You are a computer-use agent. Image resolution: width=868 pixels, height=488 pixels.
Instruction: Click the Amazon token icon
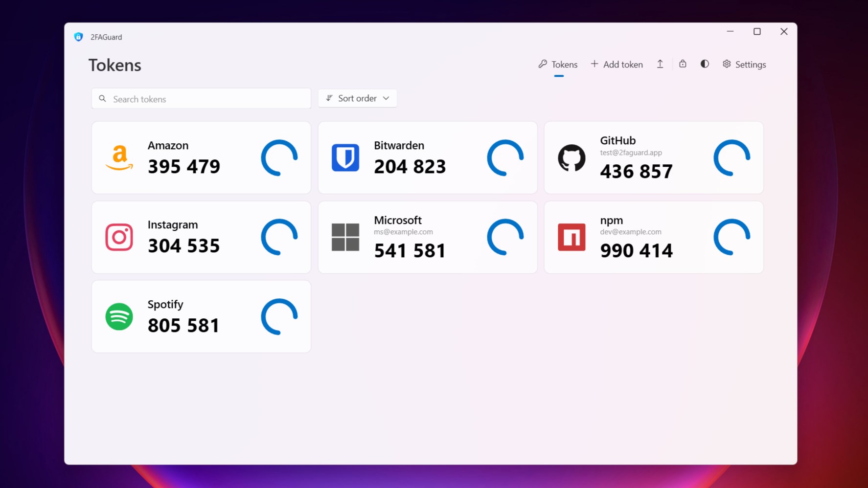click(x=118, y=157)
